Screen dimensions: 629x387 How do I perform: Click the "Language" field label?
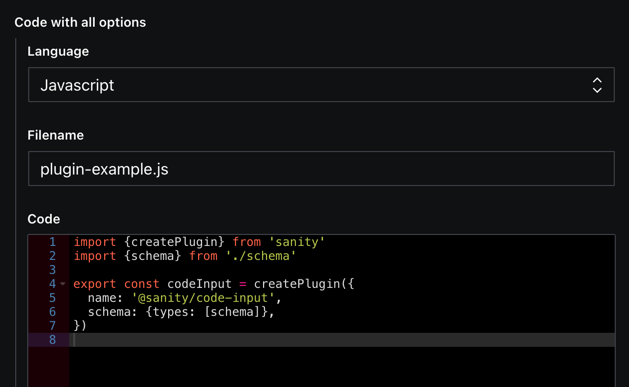point(58,51)
